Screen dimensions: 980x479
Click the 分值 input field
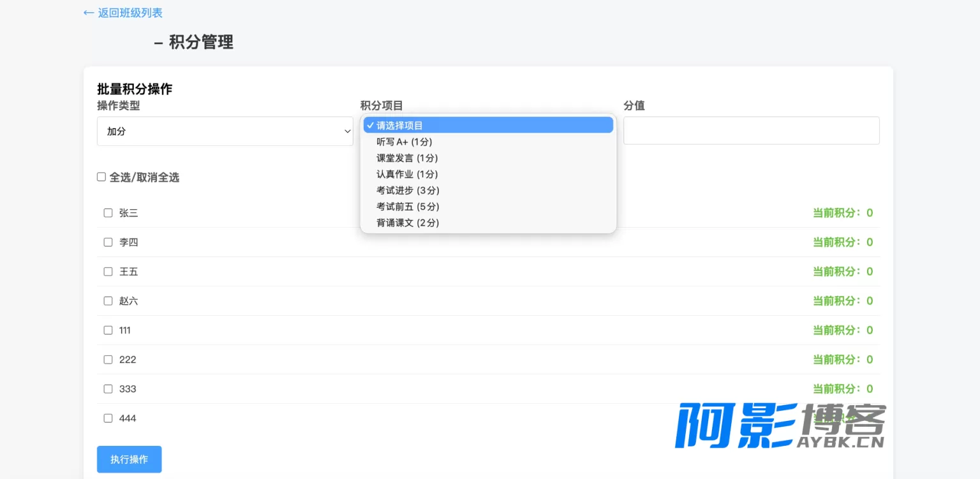752,131
